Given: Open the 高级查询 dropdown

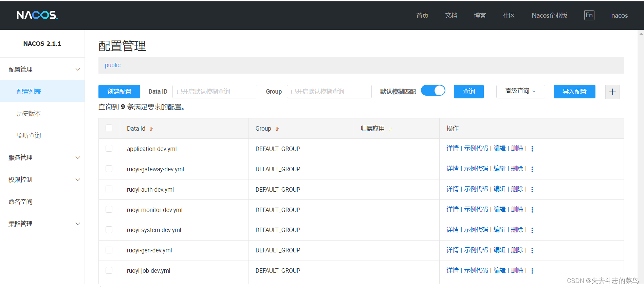Looking at the screenshot, I should 520,91.
